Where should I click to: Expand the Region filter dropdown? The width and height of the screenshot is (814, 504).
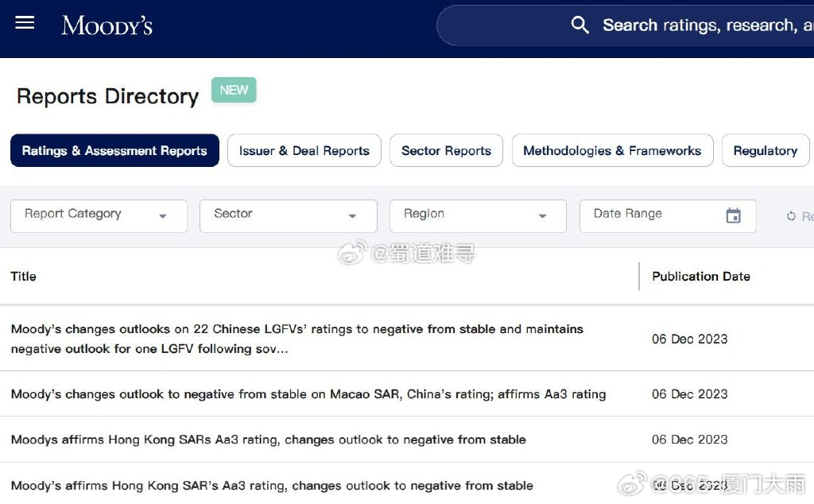[x=478, y=216]
